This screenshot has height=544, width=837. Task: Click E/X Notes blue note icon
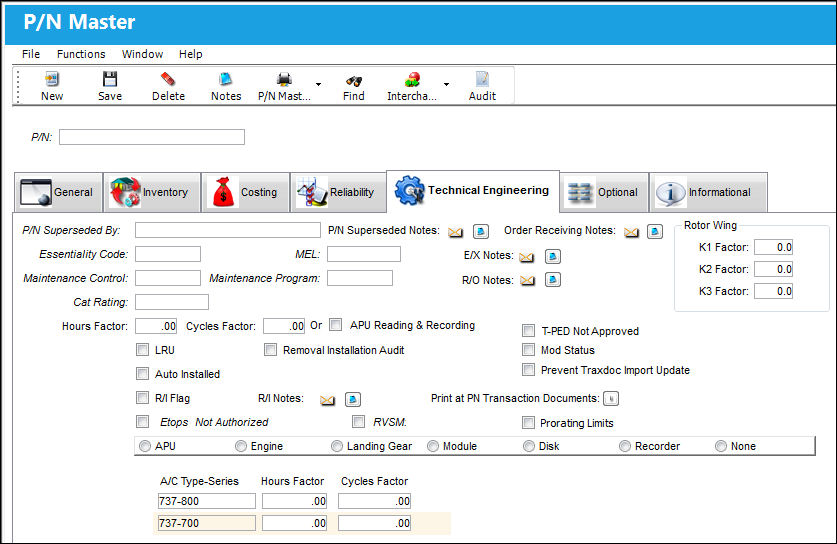click(552, 257)
